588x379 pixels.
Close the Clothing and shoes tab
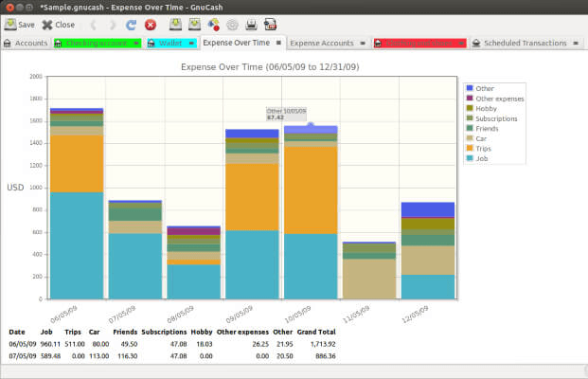(x=461, y=44)
